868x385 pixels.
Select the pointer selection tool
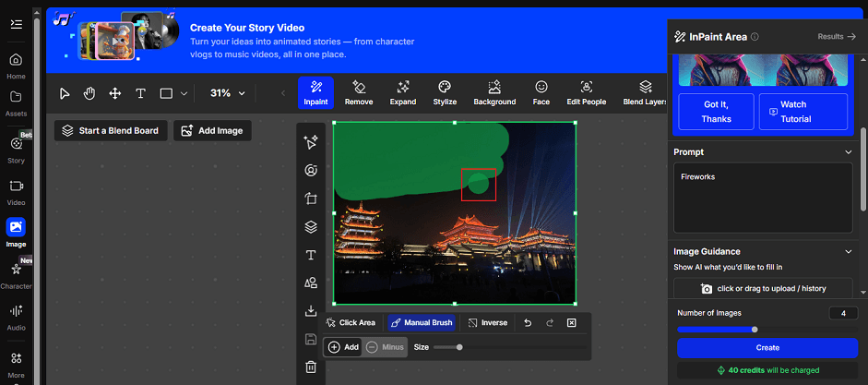[65, 93]
